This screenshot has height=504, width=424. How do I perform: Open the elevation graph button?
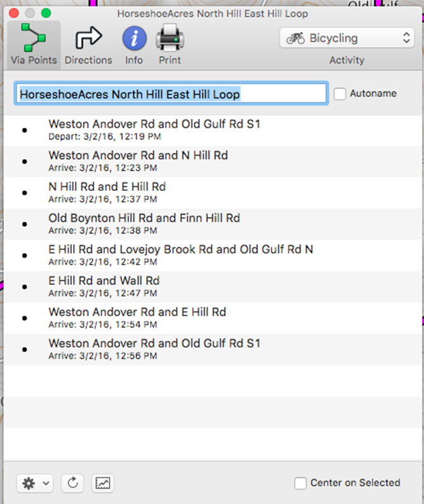pyautogui.click(x=102, y=483)
